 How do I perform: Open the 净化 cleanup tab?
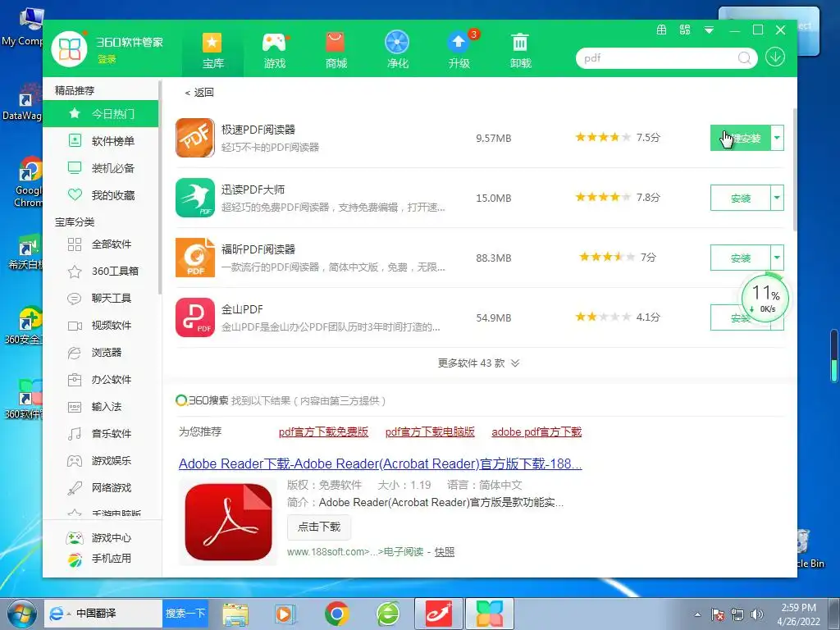(398, 51)
